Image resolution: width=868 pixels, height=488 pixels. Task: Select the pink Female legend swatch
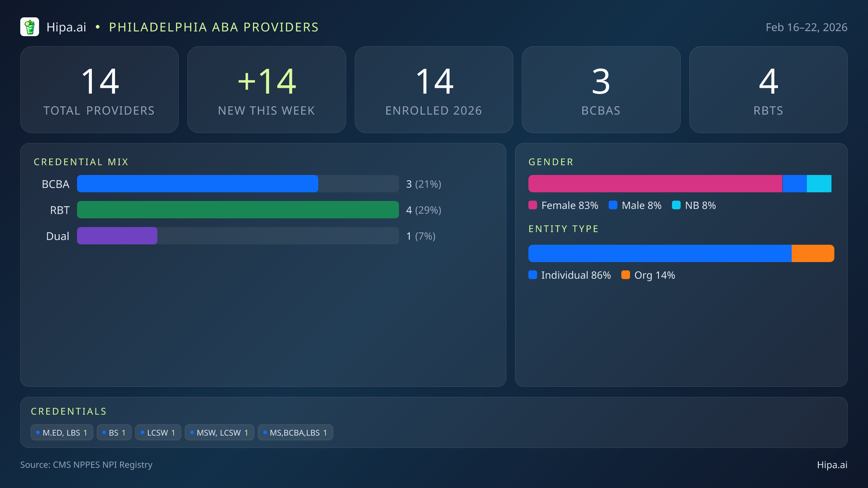pyautogui.click(x=533, y=205)
